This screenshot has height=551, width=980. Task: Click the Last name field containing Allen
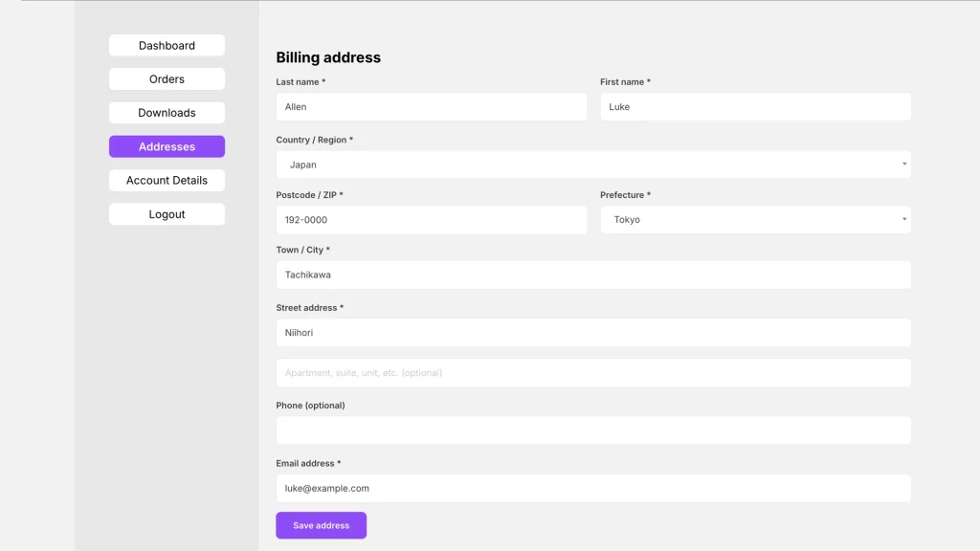[431, 107]
